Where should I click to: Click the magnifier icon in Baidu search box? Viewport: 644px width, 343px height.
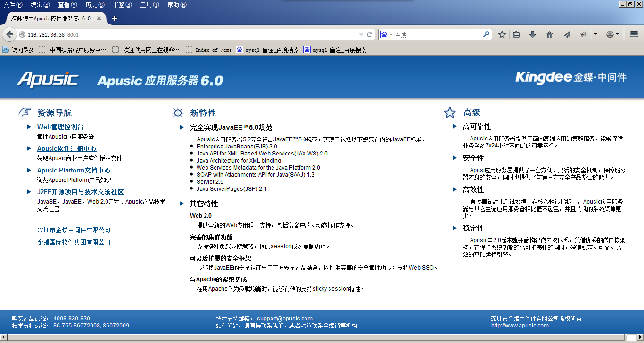tap(486, 34)
